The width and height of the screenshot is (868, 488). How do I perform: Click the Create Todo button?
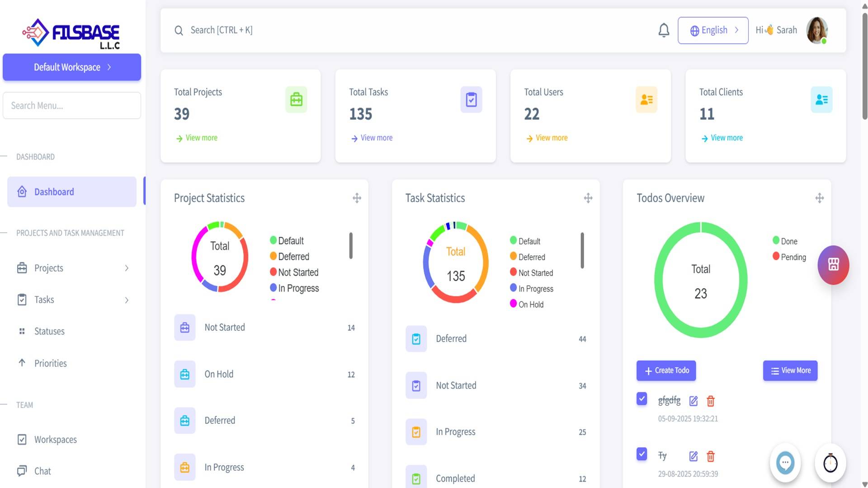click(666, 371)
